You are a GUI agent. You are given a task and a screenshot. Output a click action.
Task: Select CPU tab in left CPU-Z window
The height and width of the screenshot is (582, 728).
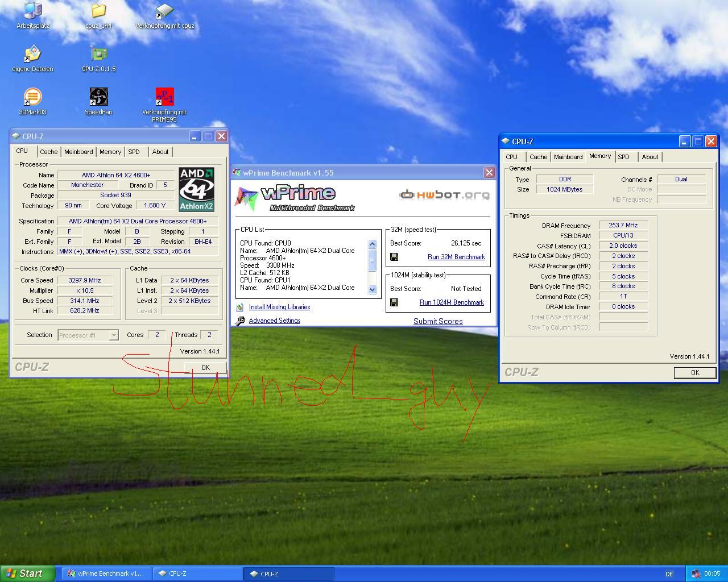click(x=22, y=151)
